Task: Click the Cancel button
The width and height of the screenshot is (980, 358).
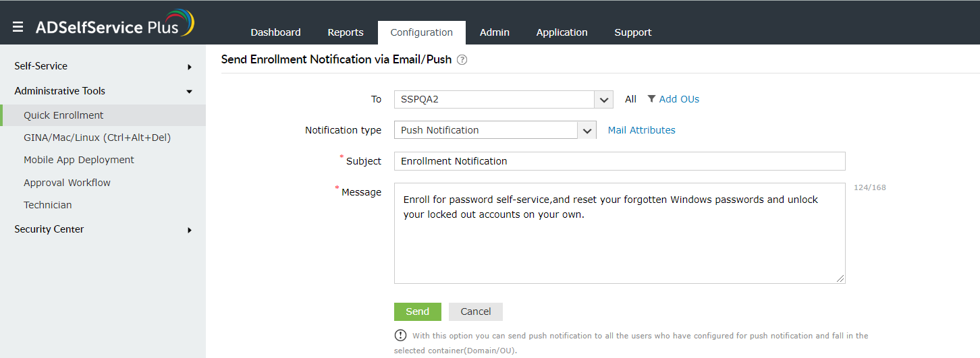Action: point(476,311)
